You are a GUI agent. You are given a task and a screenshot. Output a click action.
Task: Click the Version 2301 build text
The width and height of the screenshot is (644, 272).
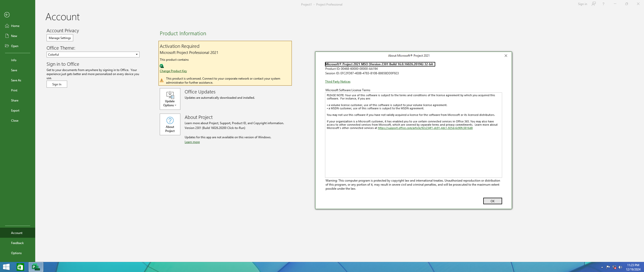(x=215, y=128)
